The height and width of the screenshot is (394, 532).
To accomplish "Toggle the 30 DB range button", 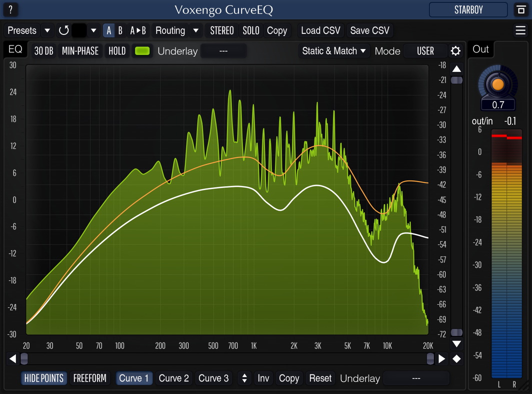I will click(44, 51).
